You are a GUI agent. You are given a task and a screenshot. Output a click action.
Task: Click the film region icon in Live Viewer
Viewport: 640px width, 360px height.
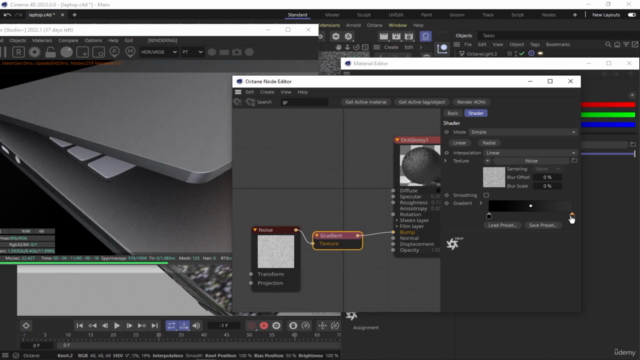[x=98, y=52]
